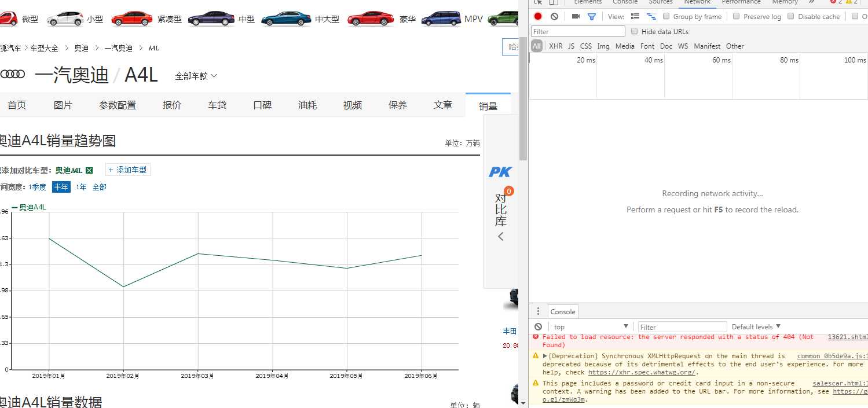Viewport: 868px width, 408px height.
Task: Switch to large request rows view
Action: pos(635,17)
